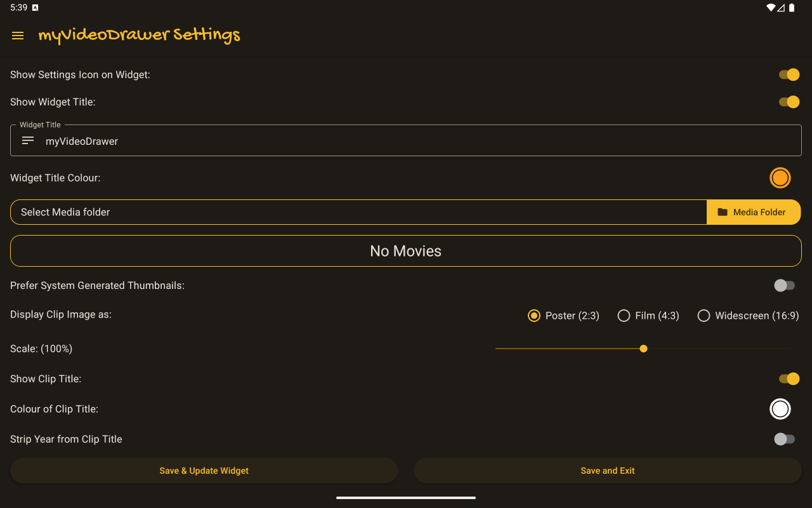812x508 pixels.
Task: Click the folder icon on Media Folder button
Action: click(723, 212)
